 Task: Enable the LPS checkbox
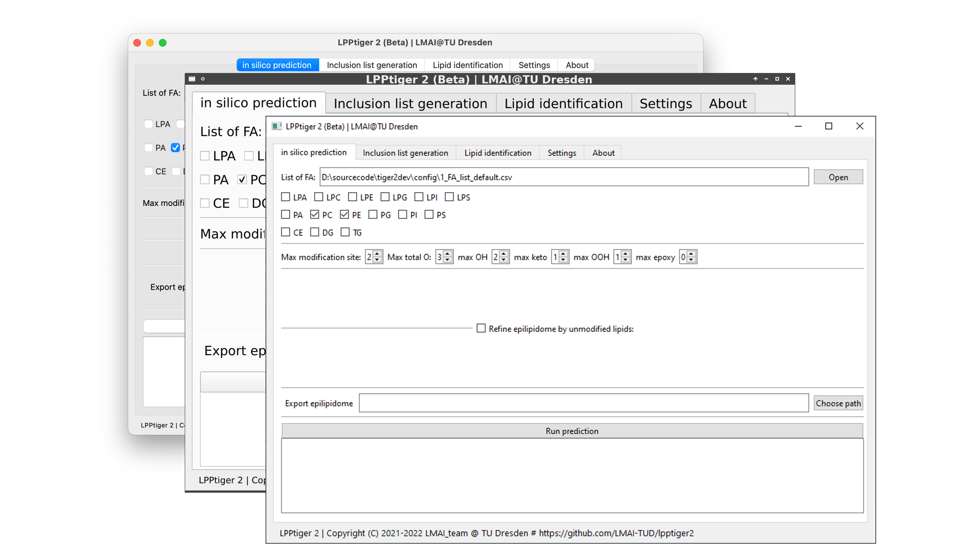[449, 197]
